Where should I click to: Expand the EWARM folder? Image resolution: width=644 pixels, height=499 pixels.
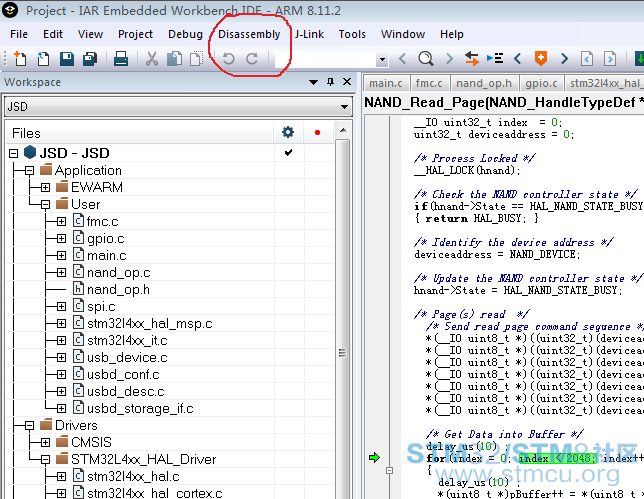pos(46,188)
